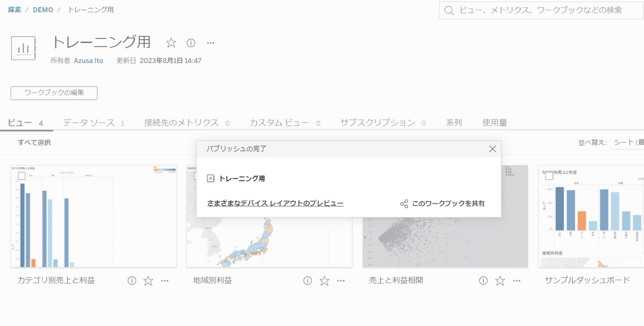Favorite the トレーニング用 workbook with the star
The width and height of the screenshot is (644, 326).
pos(171,42)
